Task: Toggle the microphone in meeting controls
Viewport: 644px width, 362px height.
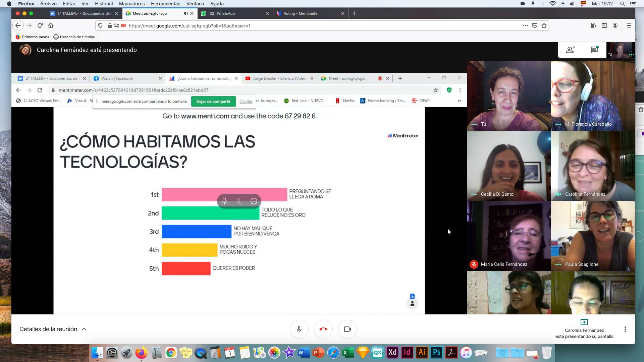Action: point(299,329)
